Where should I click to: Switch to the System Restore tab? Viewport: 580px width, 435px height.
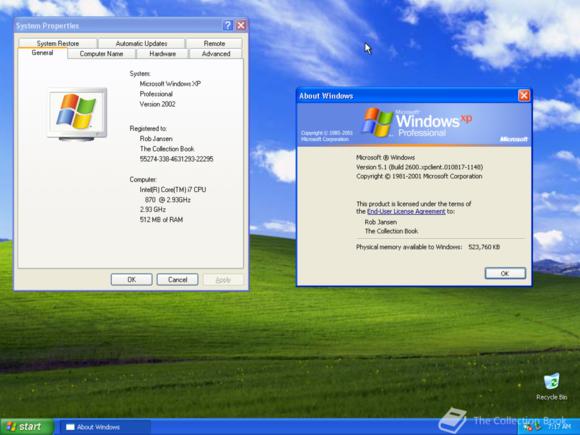(58, 43)
